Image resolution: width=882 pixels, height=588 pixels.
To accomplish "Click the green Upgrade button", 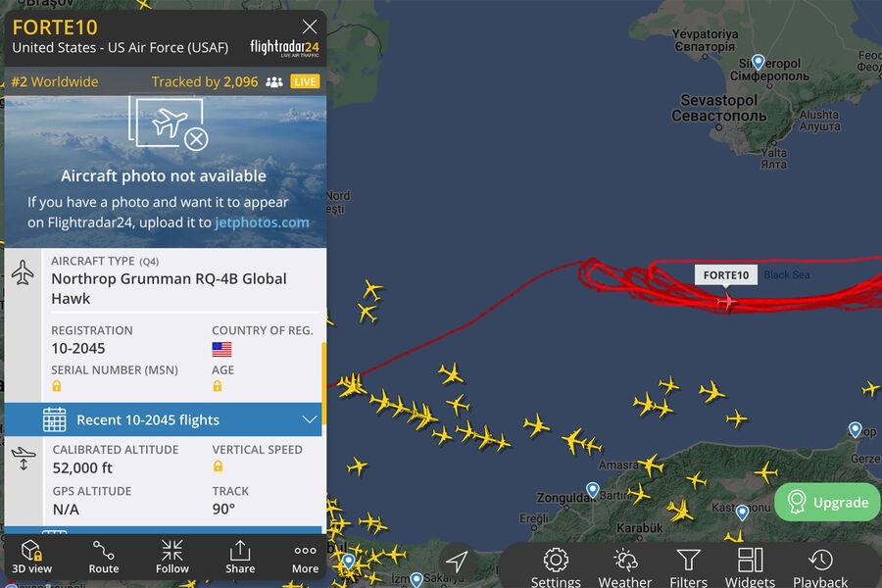I will click(x=826, y=502).
